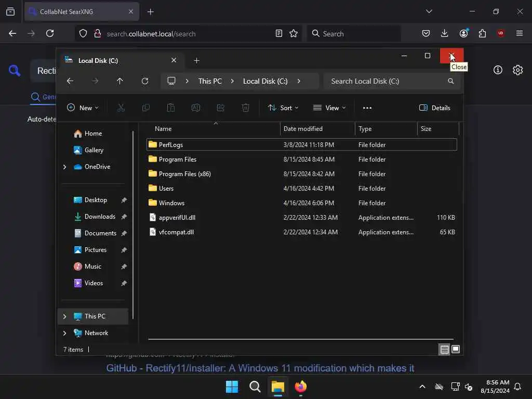Click the Firefox URL address bar
This screenshot has width=532, height=399.
(x=188, y=34)
